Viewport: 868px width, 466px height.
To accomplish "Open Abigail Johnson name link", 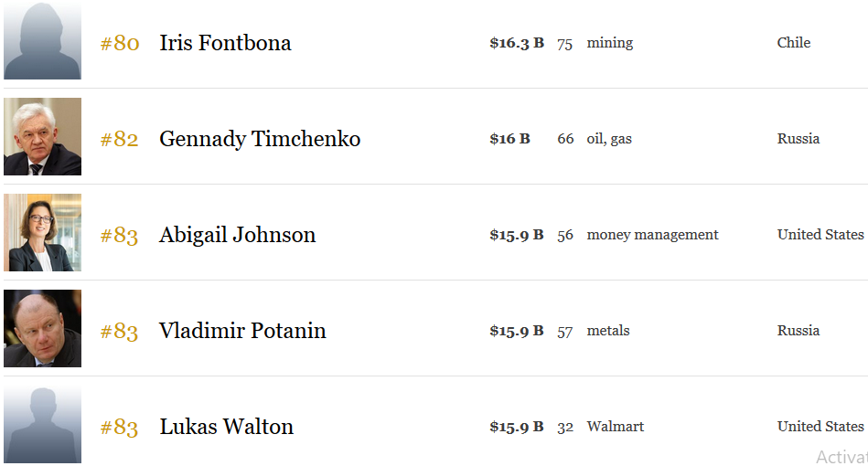I will [238, 236].
